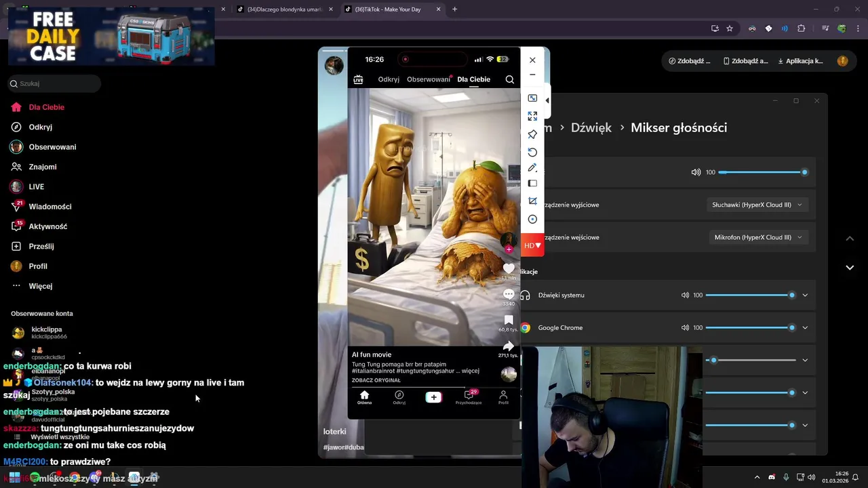Viewport: 868px width, 488px height.
Task: Click ZOBACZ ORYGINAŁ under caption
Action: click(376, 380)
